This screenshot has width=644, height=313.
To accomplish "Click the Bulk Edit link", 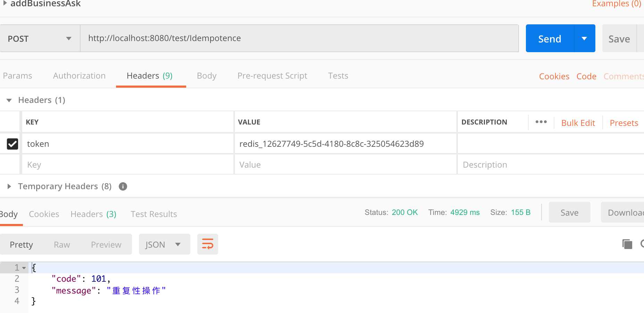I will pyautogui.click(x=578, y=123).
